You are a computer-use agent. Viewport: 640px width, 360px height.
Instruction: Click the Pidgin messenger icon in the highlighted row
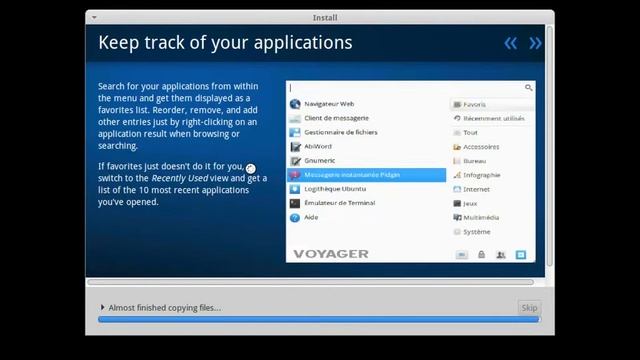[295, 175]
